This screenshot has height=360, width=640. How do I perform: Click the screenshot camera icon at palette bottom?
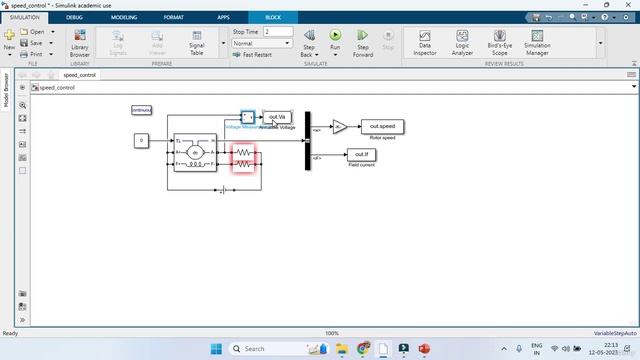22,293
